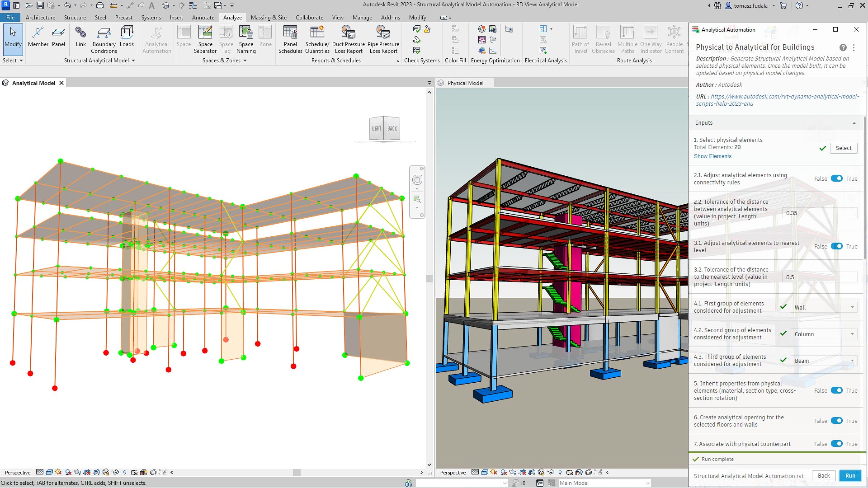The width and height of the screenshot is (868, 488).
Task: Toggle inherit properties from physical elements
Action: (836, 390)
